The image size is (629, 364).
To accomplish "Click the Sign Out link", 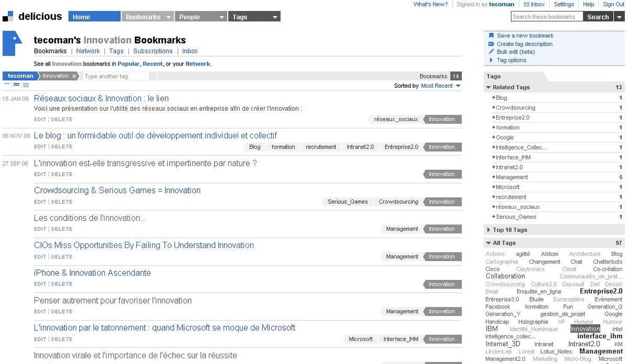I will tap(613, 4).
